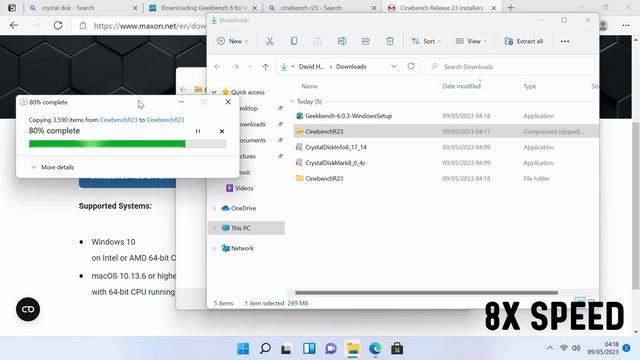Go up one folder with Up arrow
Image resolution: width=640 pixels, height=360 pixels.
[x=266, y=67]
